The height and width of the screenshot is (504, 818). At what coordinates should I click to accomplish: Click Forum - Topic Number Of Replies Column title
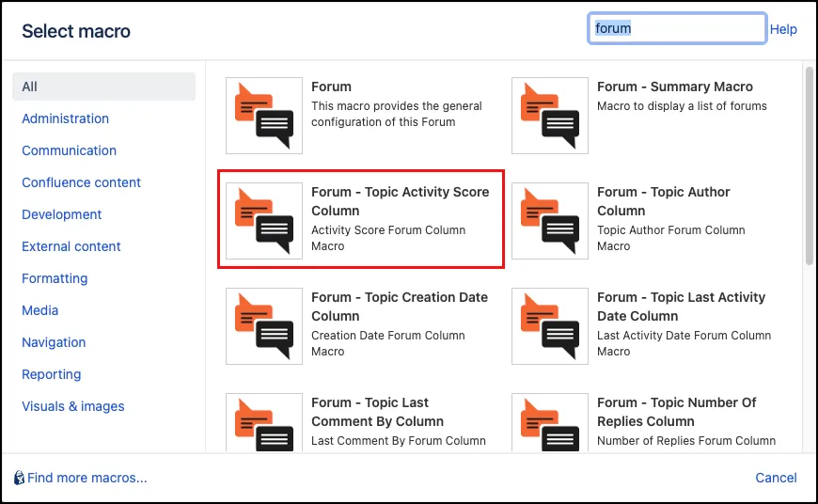coord(676,412)
